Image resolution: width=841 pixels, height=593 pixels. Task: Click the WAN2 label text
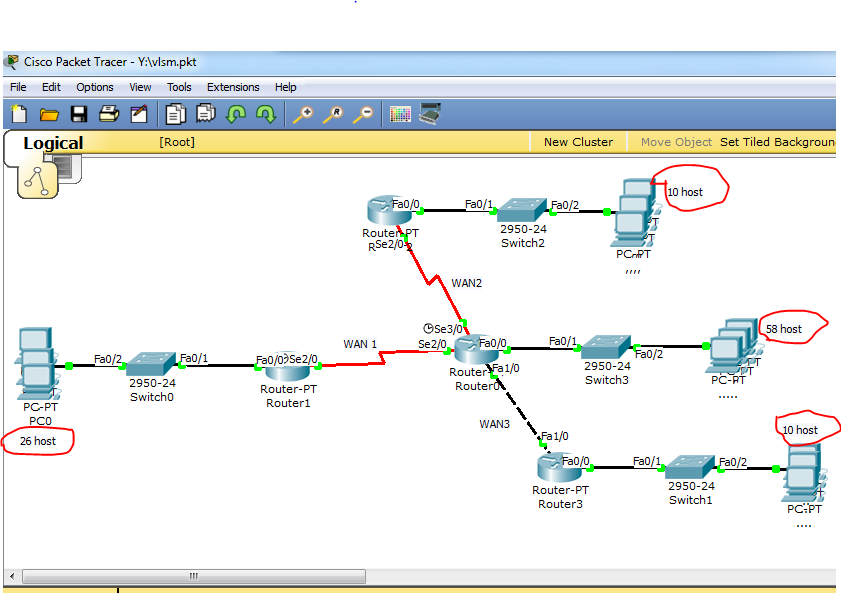tap(466, 283)
